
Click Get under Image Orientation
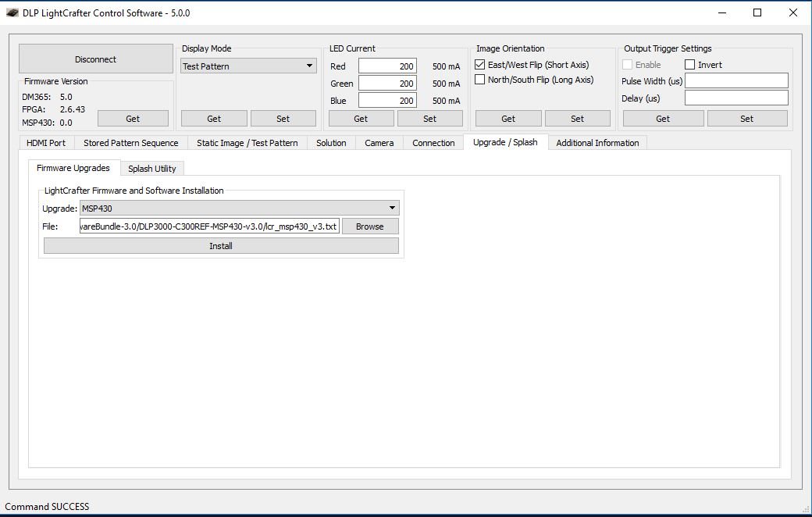[508, 119]
